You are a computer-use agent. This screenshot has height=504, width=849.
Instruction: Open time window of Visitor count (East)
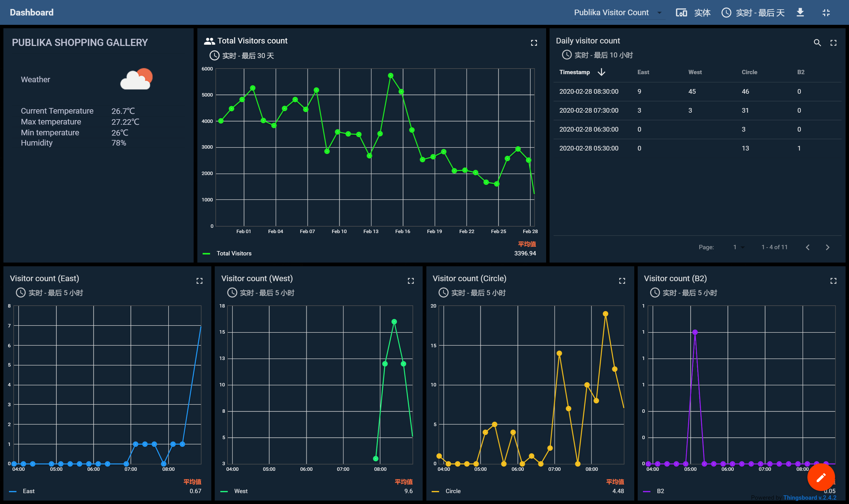coord(56,293)
